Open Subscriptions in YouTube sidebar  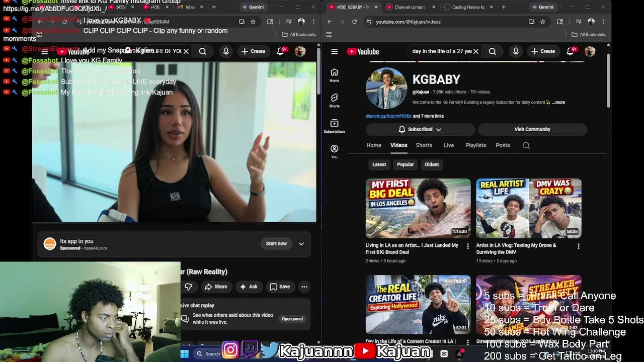point(334,126)
